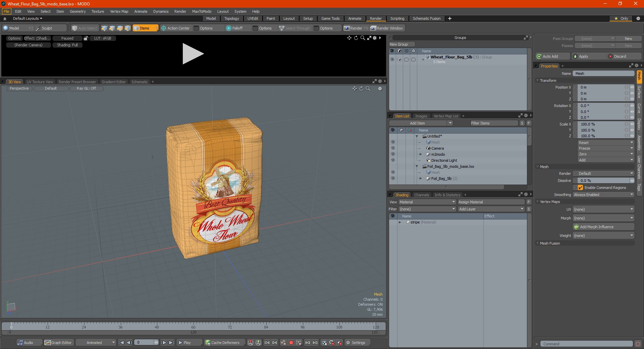
Task: Open the Geometry menu
Action: point(77,11)
